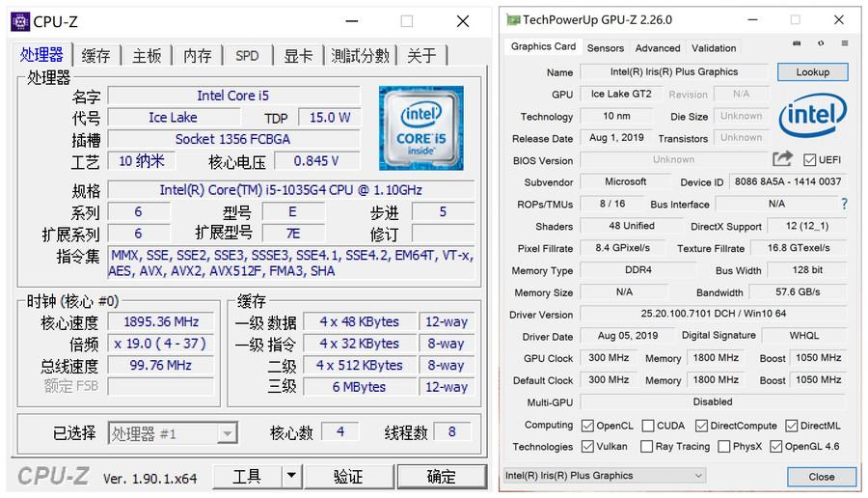Click the GPU Name field Intel(R) Iris(R) Plus Graphics
Viewport: 868px width, 498px height.
pos(674,71)
